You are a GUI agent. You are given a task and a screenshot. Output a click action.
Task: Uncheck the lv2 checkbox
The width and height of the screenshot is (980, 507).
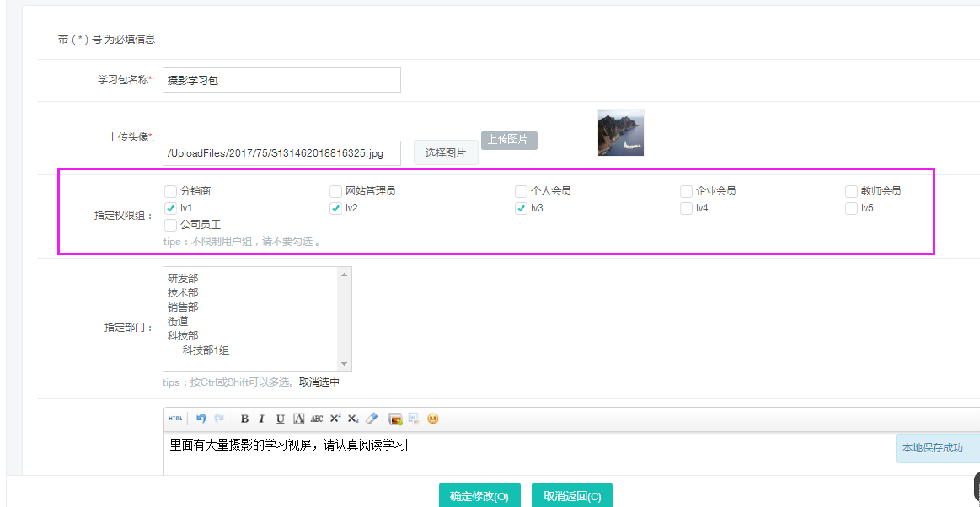pyautogui.click(x=335, y=208)
